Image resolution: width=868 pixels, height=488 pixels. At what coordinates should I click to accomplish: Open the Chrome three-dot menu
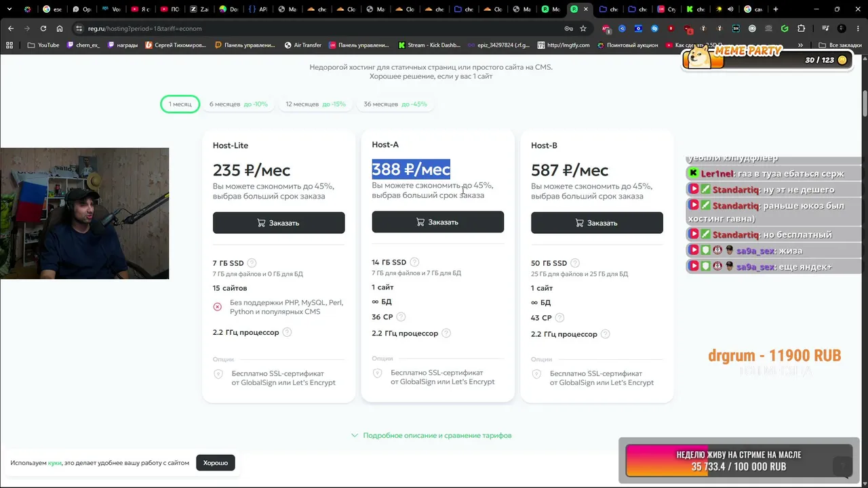(x=858, y=28)
